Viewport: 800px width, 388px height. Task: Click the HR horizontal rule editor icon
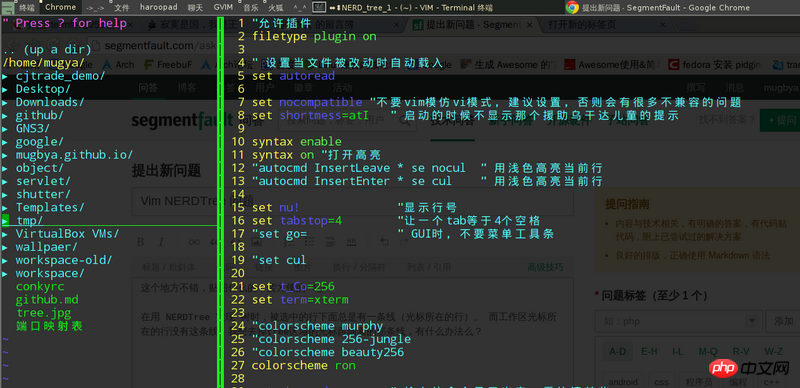352,241
